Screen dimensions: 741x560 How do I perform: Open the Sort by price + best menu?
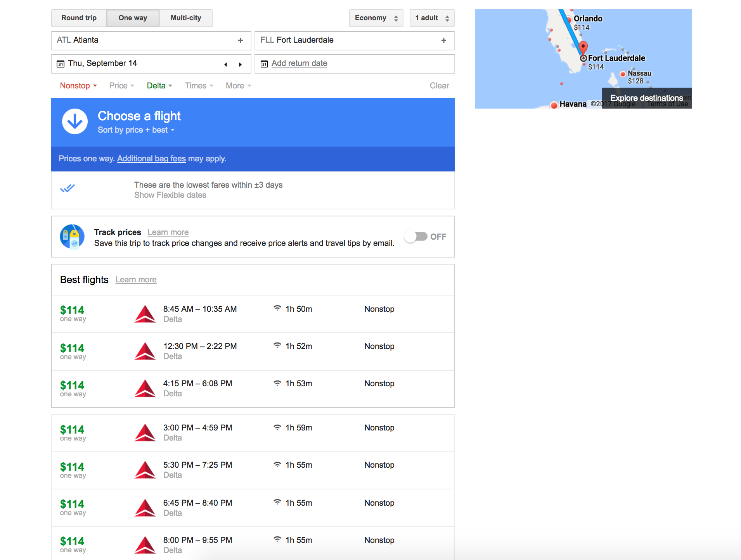click(x=136, y=130)
